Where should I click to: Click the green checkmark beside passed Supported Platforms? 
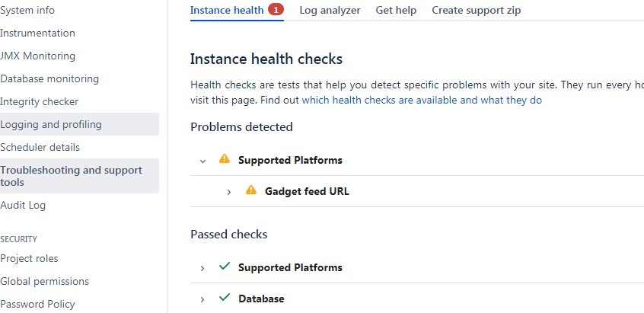[x=225, y=267]
